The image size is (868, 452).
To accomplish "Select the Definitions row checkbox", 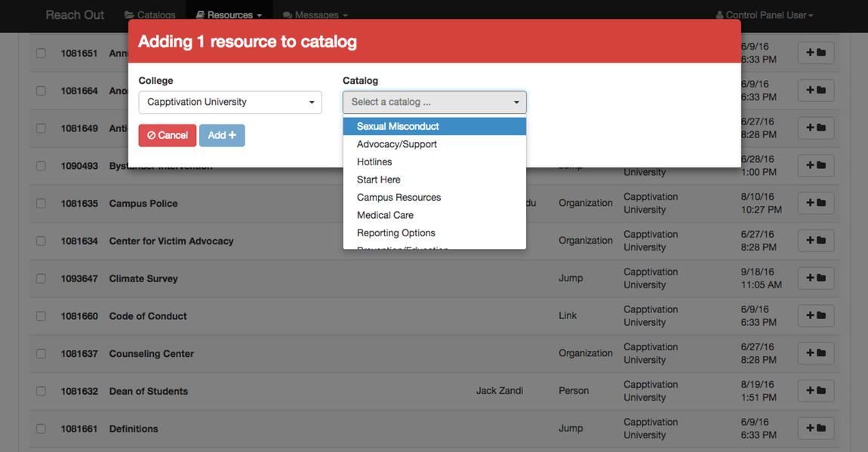I will click(x=41, y=429).
